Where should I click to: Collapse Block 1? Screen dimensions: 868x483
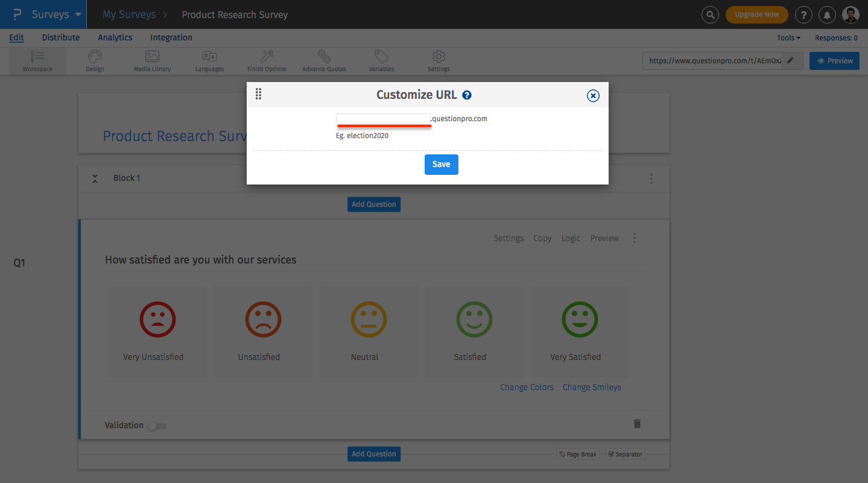tap(95, 178)
